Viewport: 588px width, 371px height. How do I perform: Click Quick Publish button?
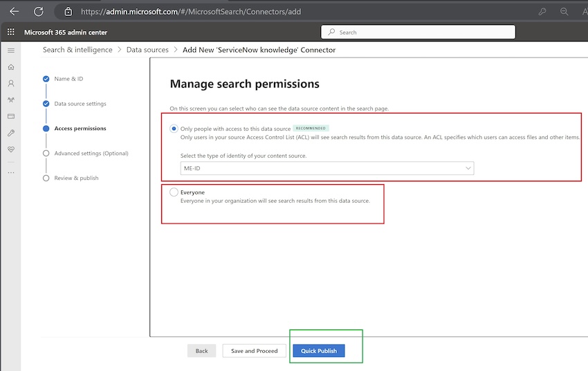click(x=319, y=351)
